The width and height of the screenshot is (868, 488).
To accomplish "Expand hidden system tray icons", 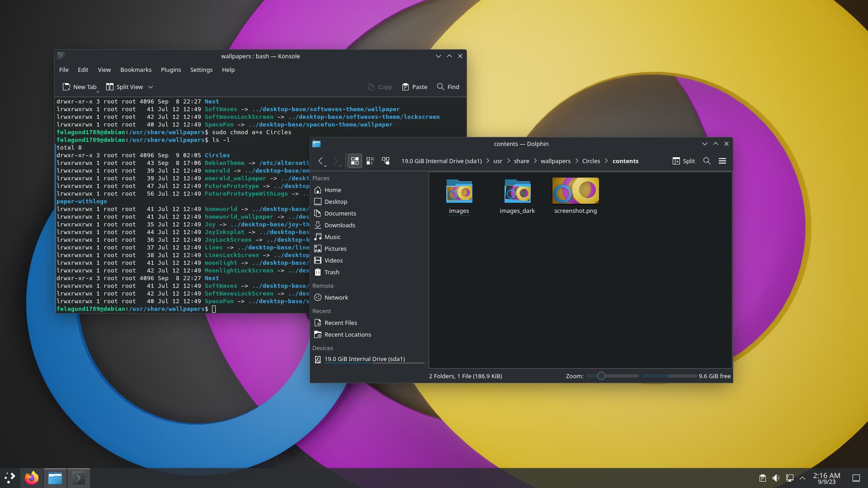I will (x=802, y=478).
